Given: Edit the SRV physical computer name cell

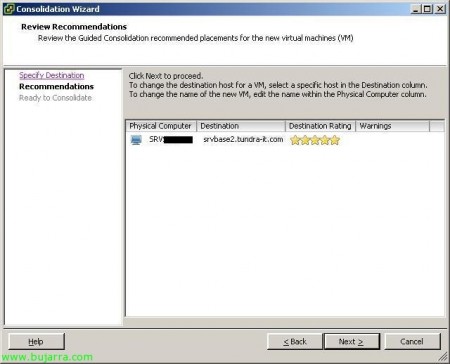Looking at the screenshot, I should click(171, 139).
